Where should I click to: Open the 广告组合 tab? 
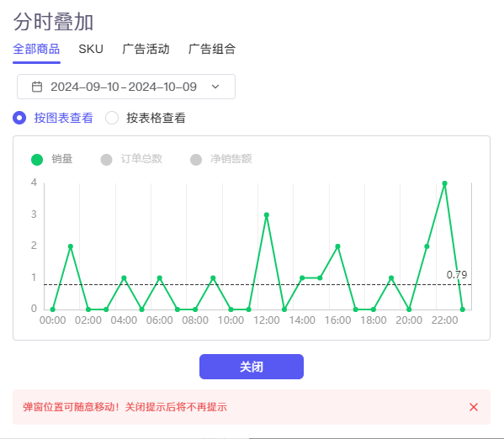click(212, 49)
